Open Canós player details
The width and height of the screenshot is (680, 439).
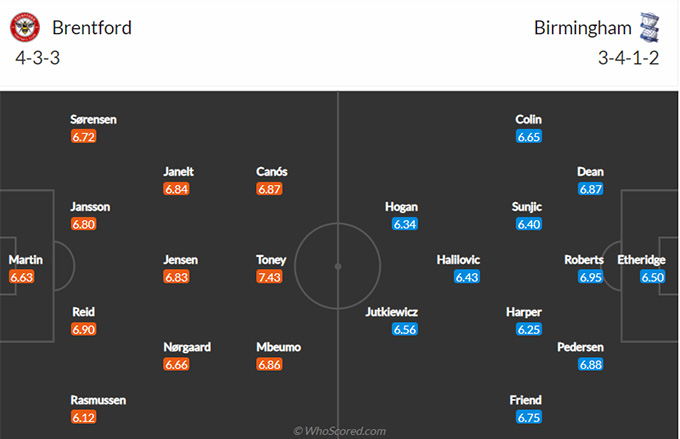pos(271,172)
